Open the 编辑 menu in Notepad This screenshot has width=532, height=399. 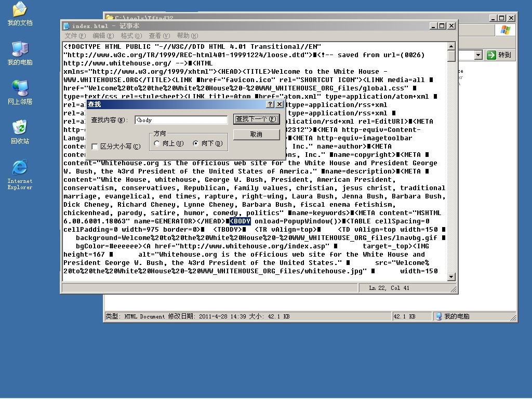point(103,36)
